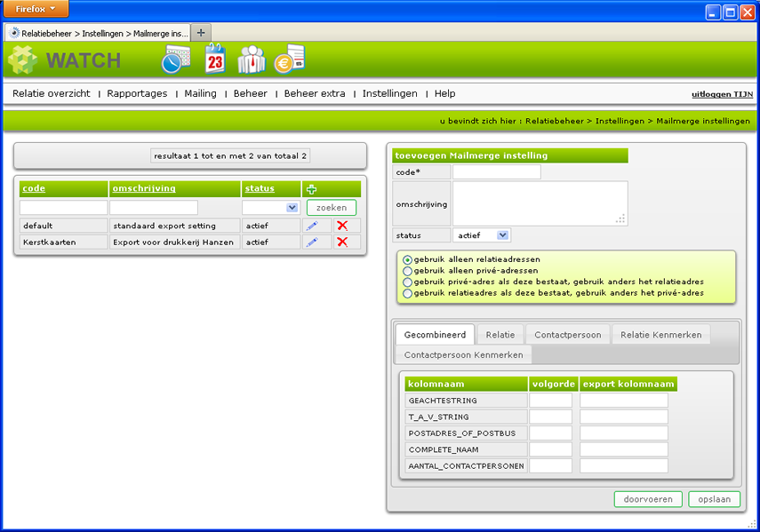The height and width of the screenshot is (532, 760).
Task: Switch to the Relatie tab
Action: click(500, 335)
